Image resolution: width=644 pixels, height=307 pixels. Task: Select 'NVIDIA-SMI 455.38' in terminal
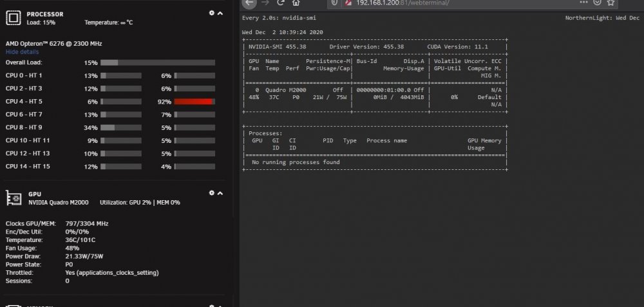pos(277,47)
